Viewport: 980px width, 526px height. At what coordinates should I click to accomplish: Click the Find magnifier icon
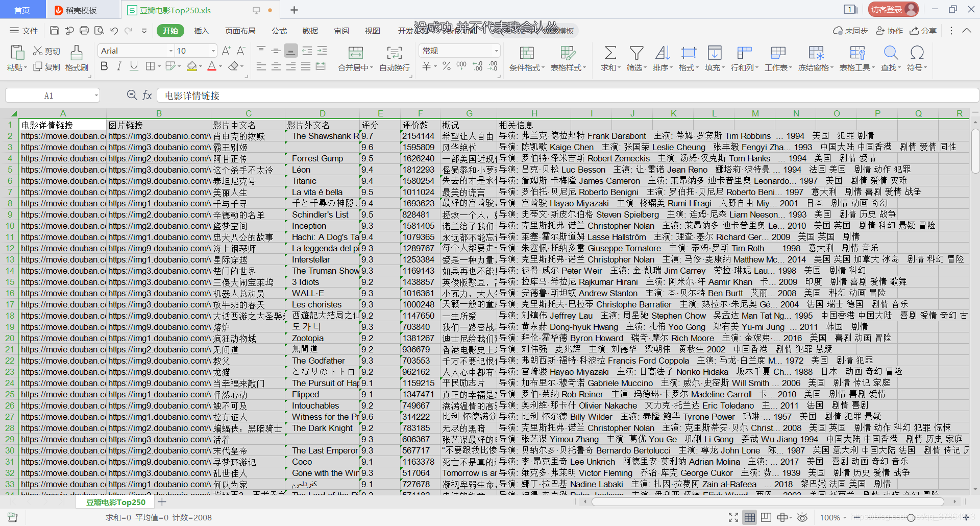pyautogui.click(x=891, y=53)
